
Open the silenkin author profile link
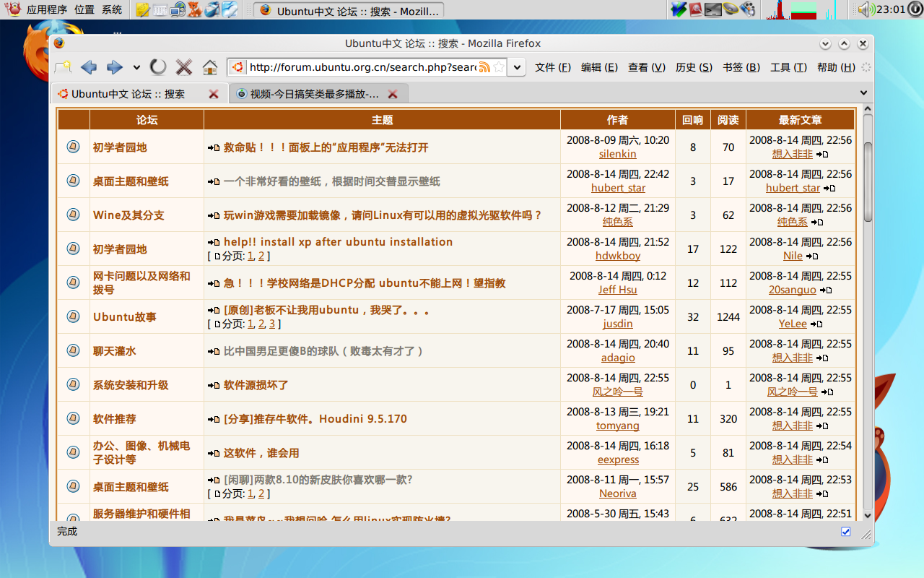pyautogui.click(x=617, y=154)
